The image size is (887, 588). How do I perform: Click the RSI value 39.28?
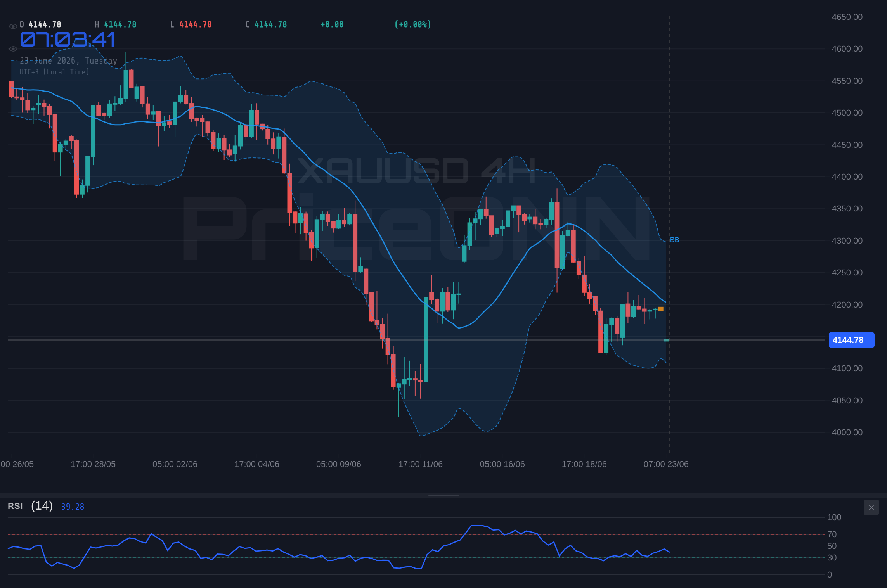(73, 507)
